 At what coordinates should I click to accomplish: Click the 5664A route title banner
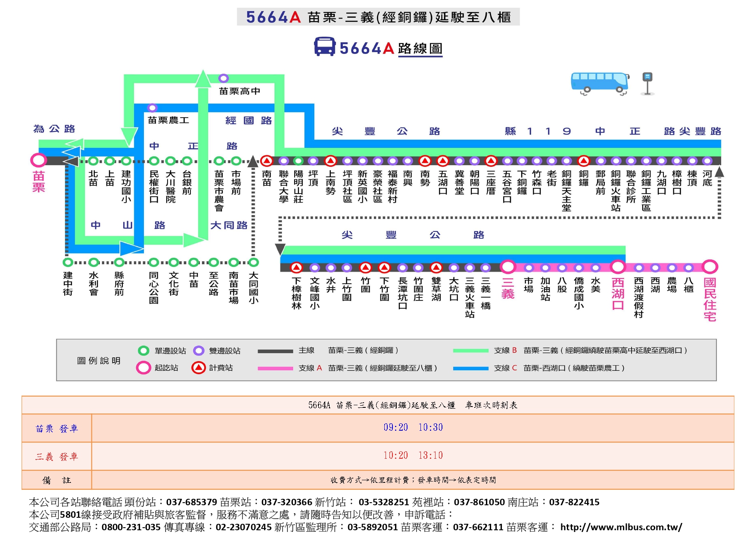click(378, 17)
